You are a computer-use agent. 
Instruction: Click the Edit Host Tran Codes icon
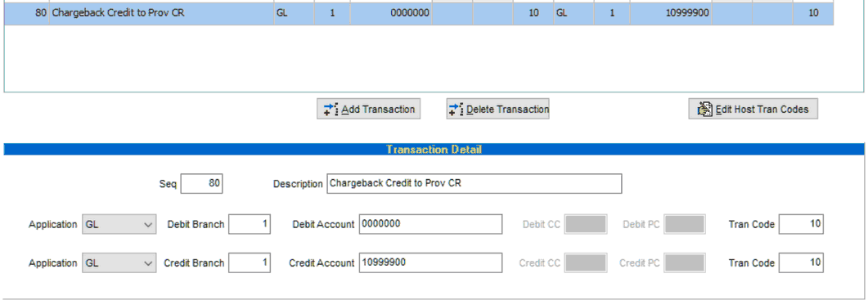pyautogui.click(x=704, y=109)
